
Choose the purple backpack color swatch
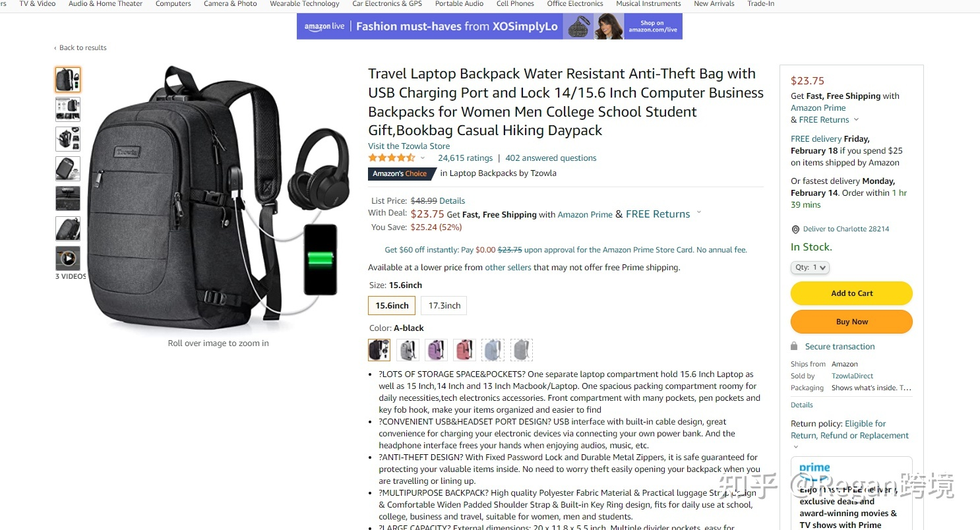click(436, 350)
